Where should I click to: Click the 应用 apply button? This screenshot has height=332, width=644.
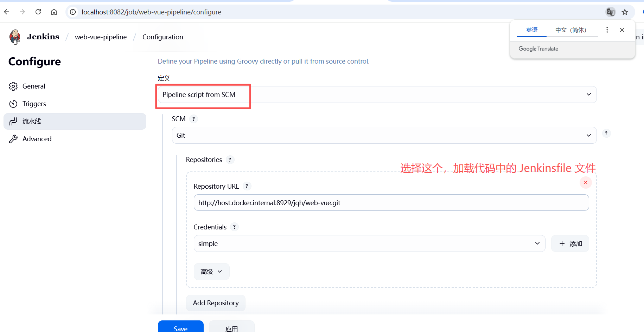pyautogui.click(x=231, y=326)
